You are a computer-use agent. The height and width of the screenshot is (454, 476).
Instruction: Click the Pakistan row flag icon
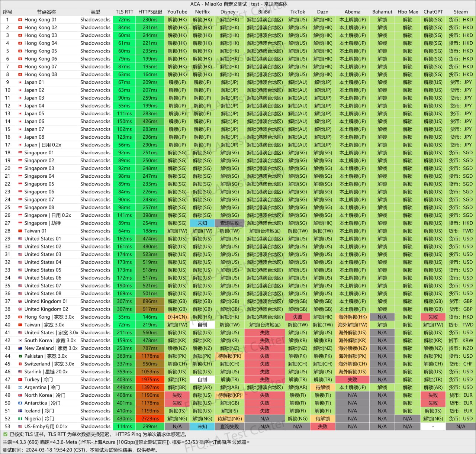pos(20,356)
